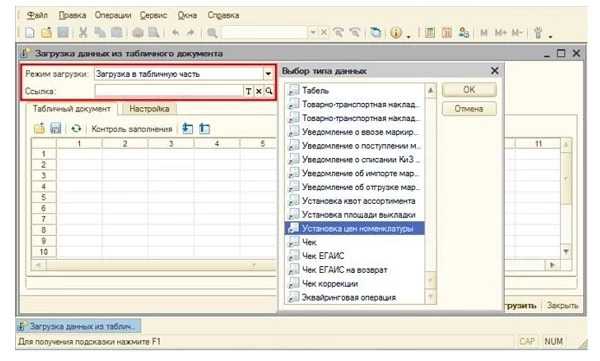Click spreadsheet horizontal scroll right arrow
600x361 pixels.
point(553,265)
